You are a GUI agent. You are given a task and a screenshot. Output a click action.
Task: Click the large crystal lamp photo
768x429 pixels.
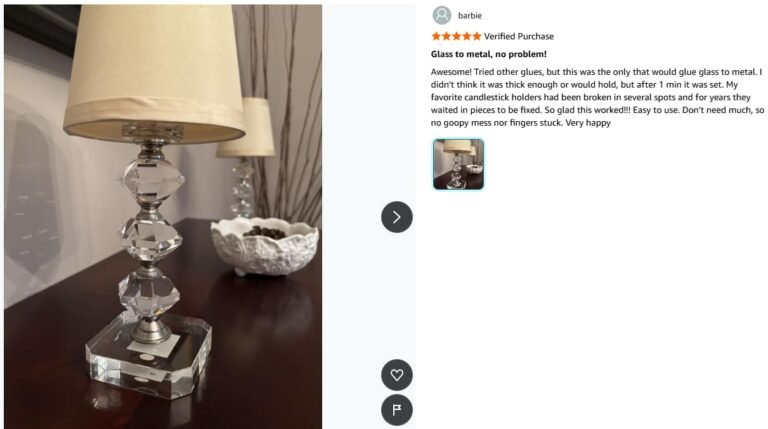pos(163,216)
